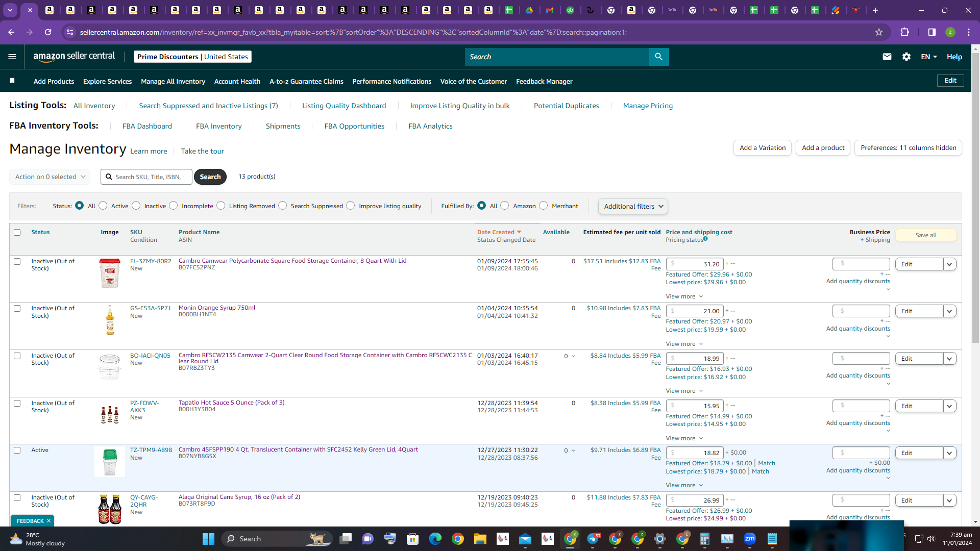Click the pricing status info icon

click(x=705, y=239)
